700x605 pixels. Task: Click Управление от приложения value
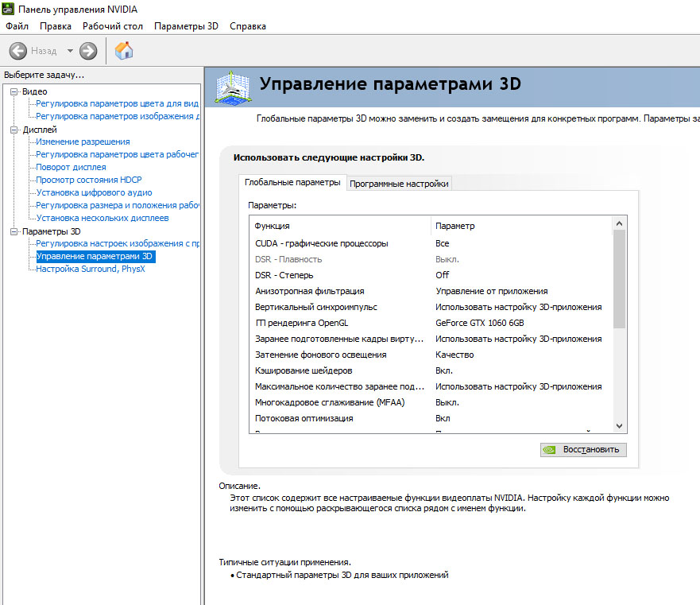pos(492,291)
